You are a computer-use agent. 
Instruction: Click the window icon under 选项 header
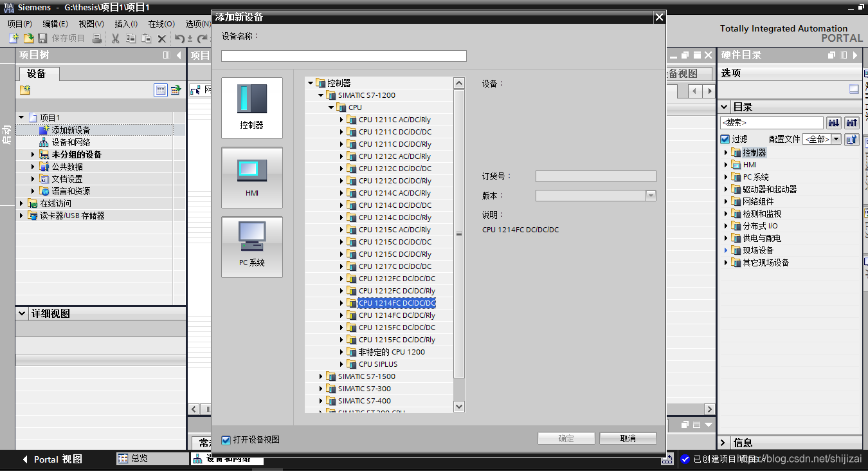tap(854, 89)
